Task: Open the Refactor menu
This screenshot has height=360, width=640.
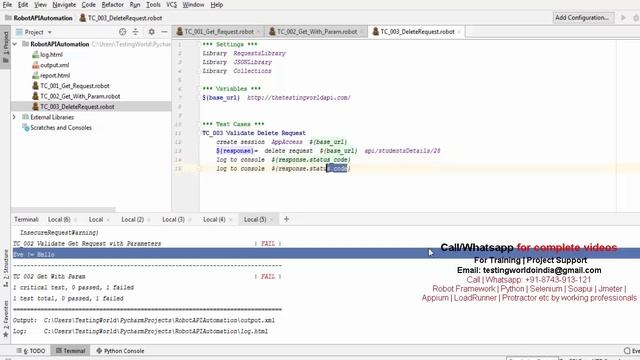Action: point(112,5)
